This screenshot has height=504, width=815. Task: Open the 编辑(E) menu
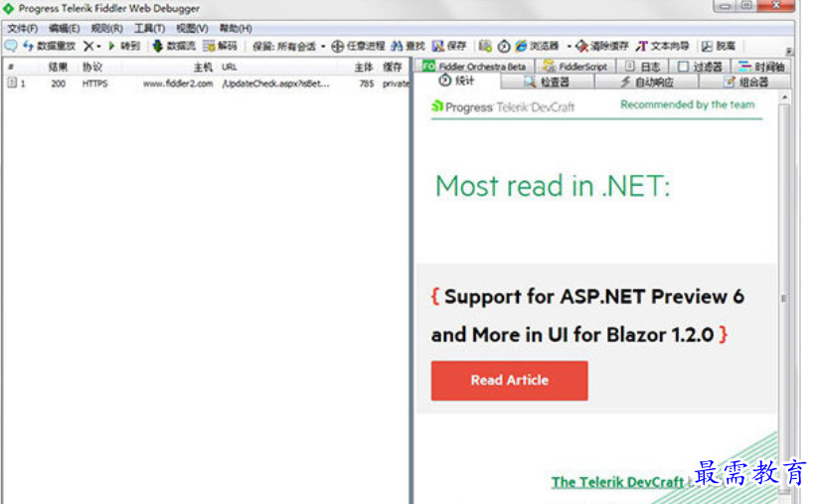pyautogui.click(x=64, y=28)
